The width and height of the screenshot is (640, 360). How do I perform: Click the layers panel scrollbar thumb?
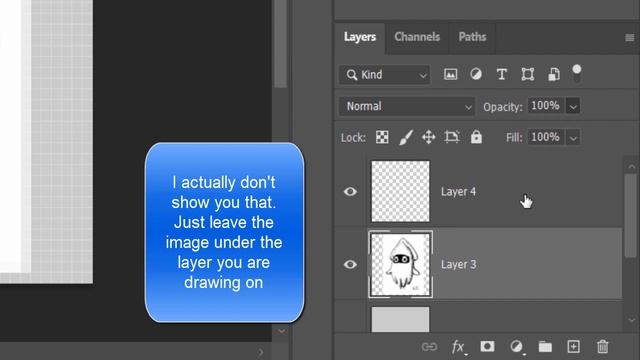click(631, 216)
